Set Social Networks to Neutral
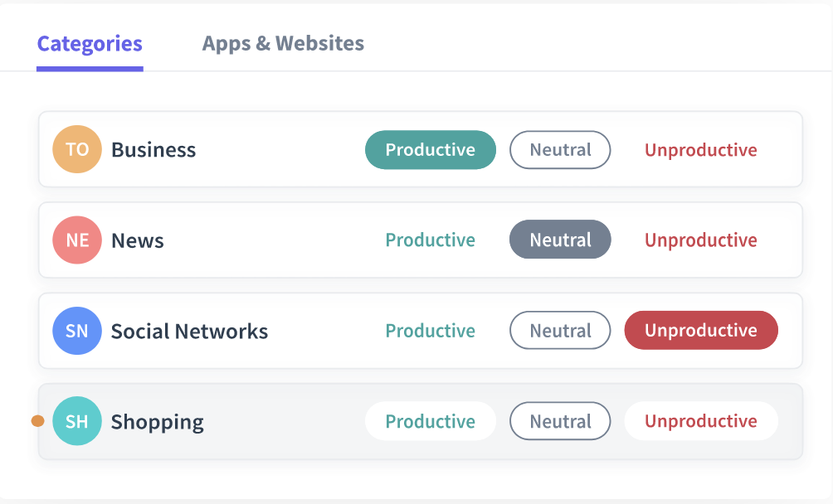The image size is (833, 504). click(560, 331)
